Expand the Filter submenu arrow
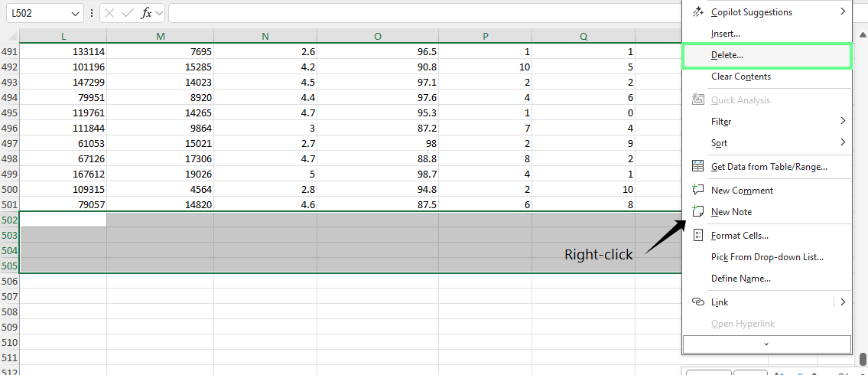The image size is (868, 375). point(843,121)
